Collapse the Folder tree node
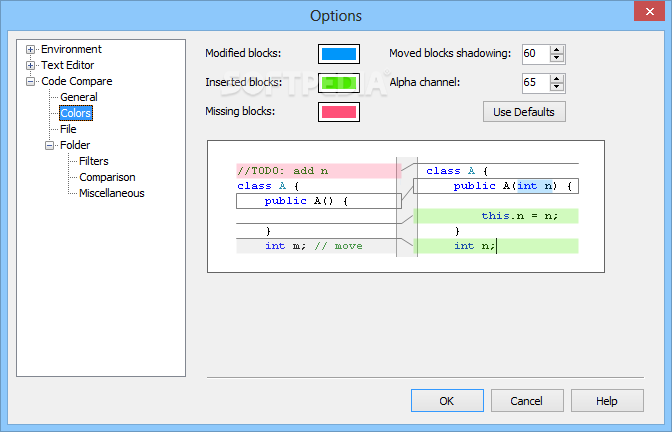This screenshot has height=432, width=672. 50,146
